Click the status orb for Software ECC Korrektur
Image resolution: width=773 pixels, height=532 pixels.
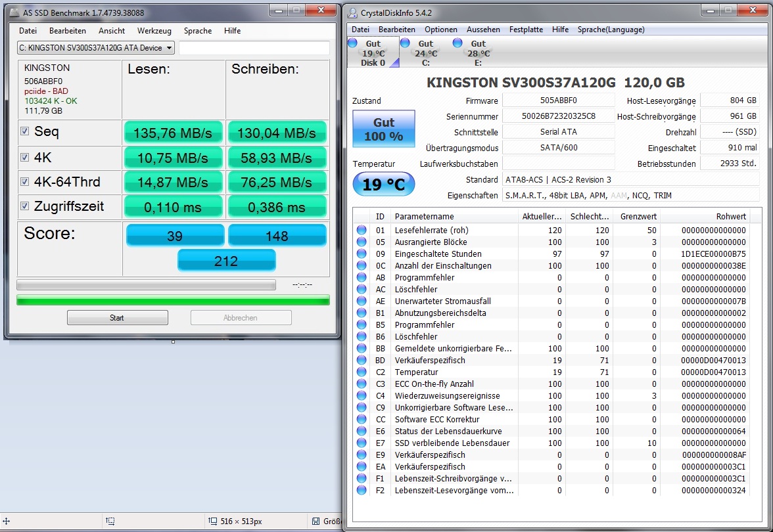(362, 419)
